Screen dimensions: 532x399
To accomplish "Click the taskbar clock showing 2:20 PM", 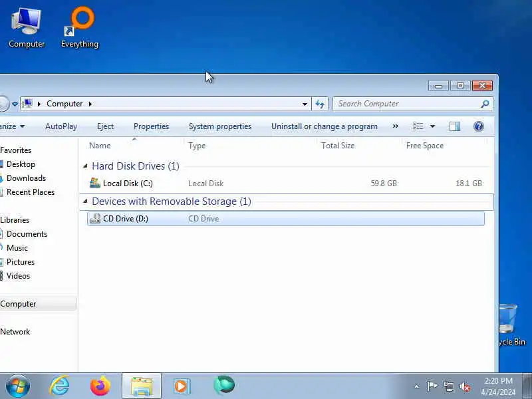I will tap(498, 386).
